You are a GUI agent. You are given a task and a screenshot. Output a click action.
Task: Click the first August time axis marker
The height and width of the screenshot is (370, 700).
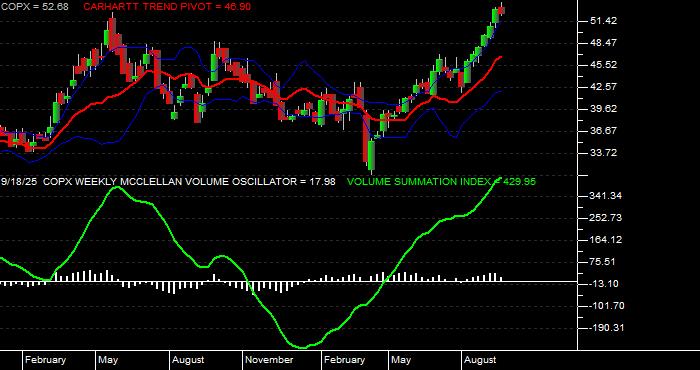(x=188, y=360)
